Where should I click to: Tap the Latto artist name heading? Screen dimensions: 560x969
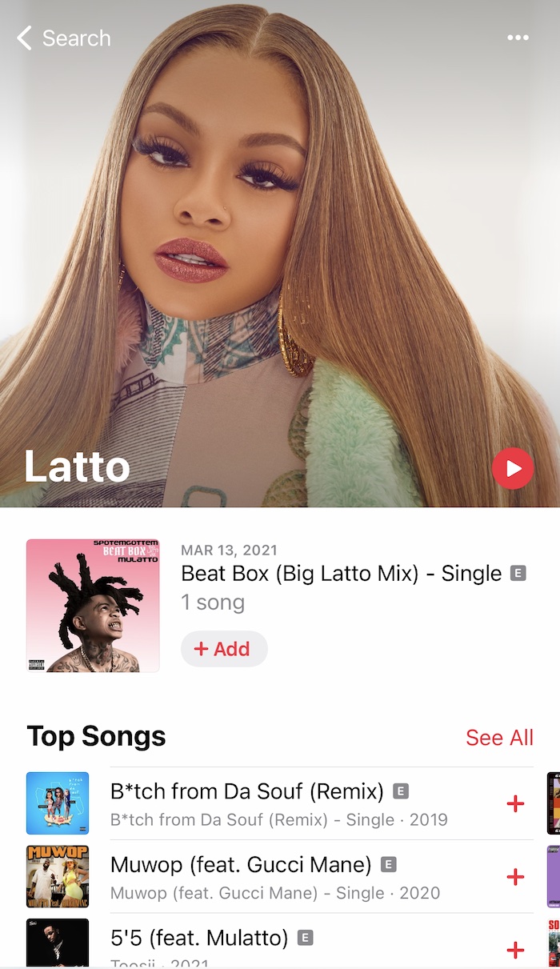pos(77,466)
